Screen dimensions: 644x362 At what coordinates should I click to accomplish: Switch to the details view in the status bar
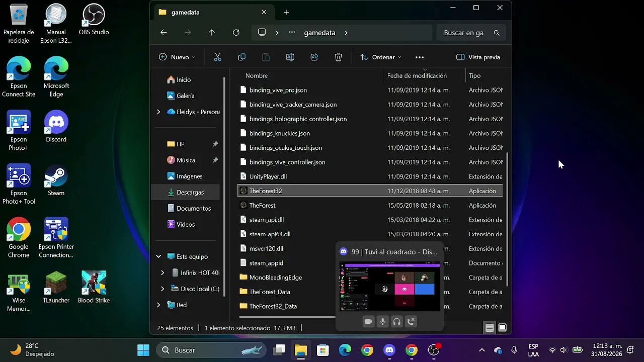click(490, 328)
